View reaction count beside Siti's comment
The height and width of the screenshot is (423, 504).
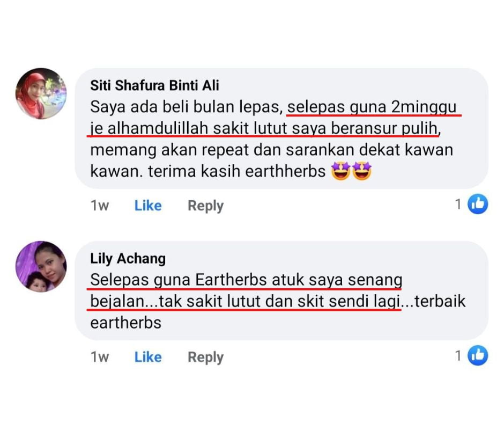(458, 204)
